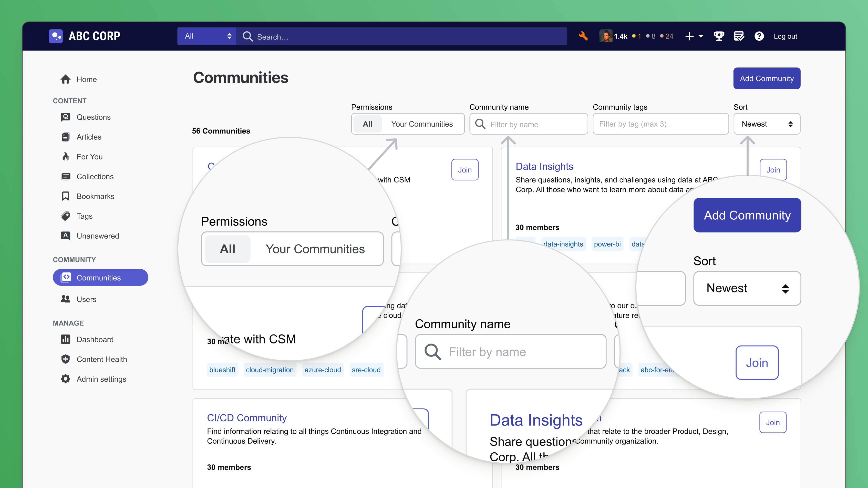Image resolution: width=868 pixels, height=488 pixels.
Task: Open For You via flame icon
Action: [x=65, y=157]
